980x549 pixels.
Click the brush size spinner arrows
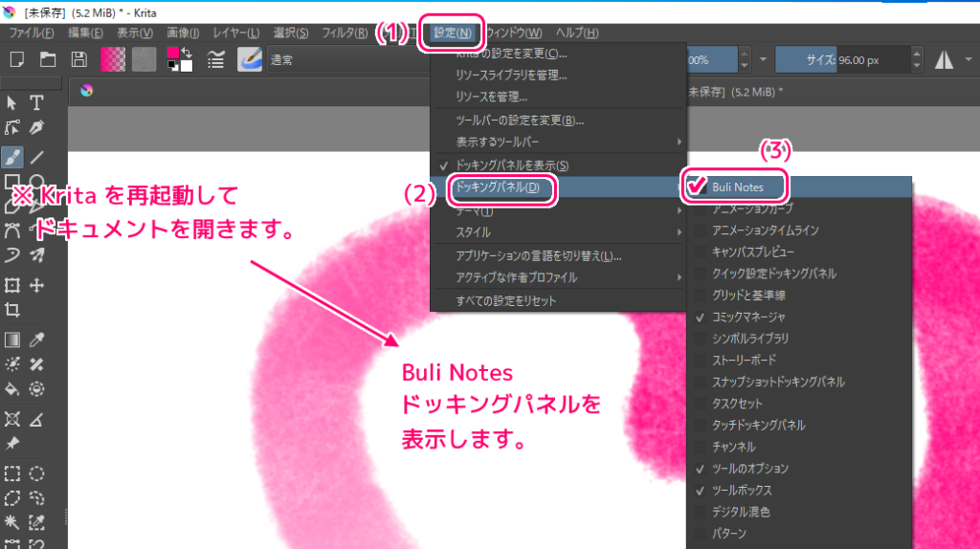(x=916, y=60)
